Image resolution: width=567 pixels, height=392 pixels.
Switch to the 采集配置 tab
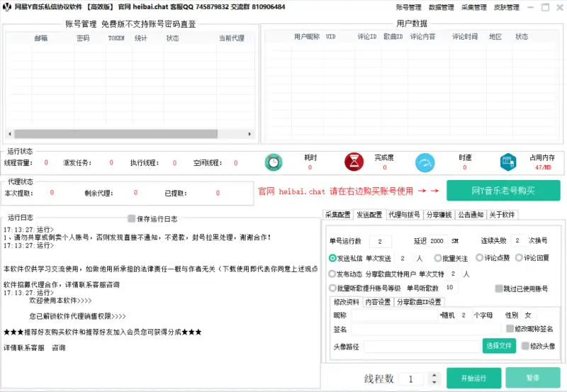point(337,214)
